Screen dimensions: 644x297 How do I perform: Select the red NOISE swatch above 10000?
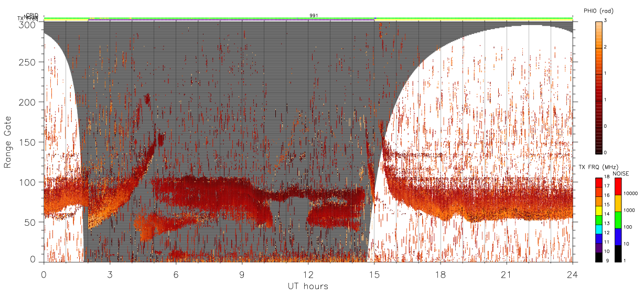click(x=618, y=186)
